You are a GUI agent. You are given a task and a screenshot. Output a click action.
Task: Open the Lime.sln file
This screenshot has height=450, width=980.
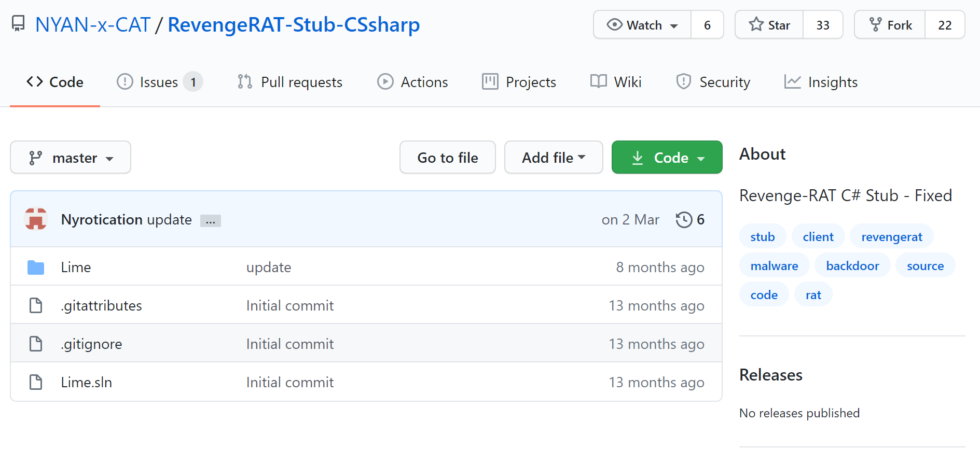click(86, 383)
